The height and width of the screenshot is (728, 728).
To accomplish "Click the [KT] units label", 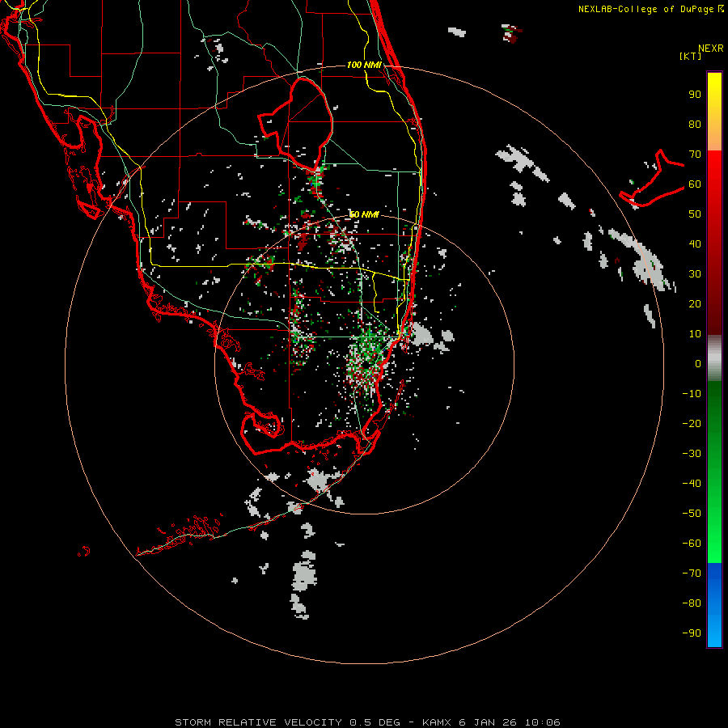I will [x=690, y=56].
